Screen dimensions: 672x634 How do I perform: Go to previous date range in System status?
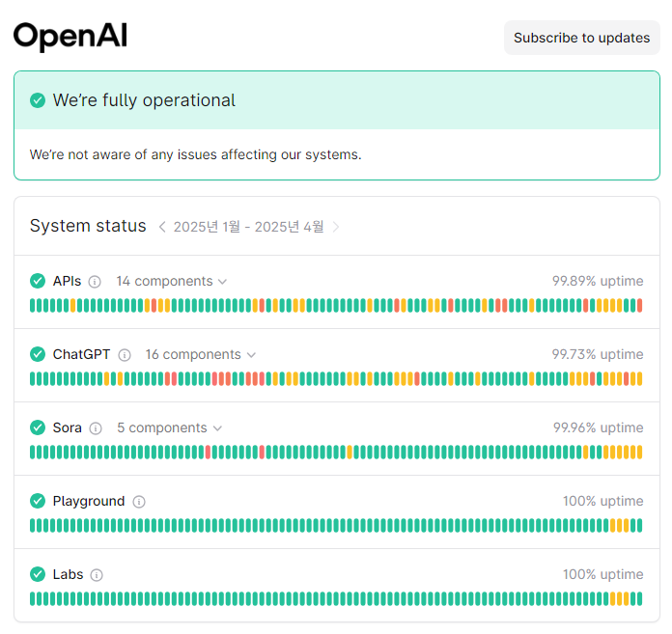pos(162,227)
